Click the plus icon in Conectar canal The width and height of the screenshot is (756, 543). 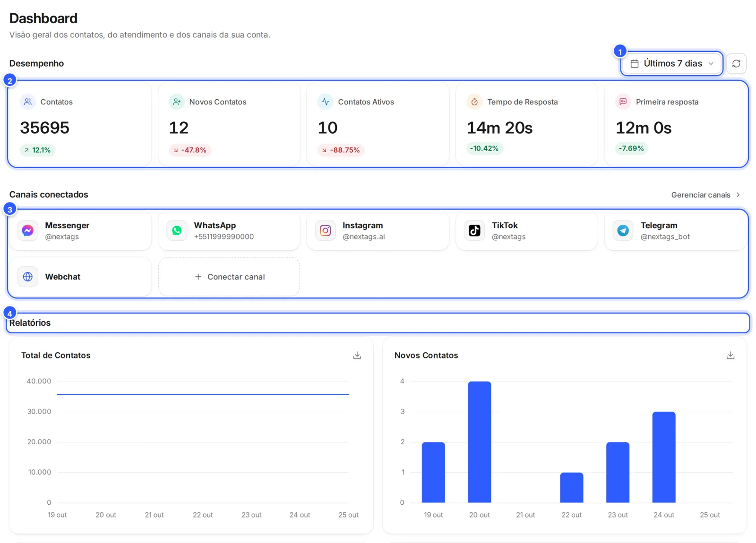[x=198, y=277]
